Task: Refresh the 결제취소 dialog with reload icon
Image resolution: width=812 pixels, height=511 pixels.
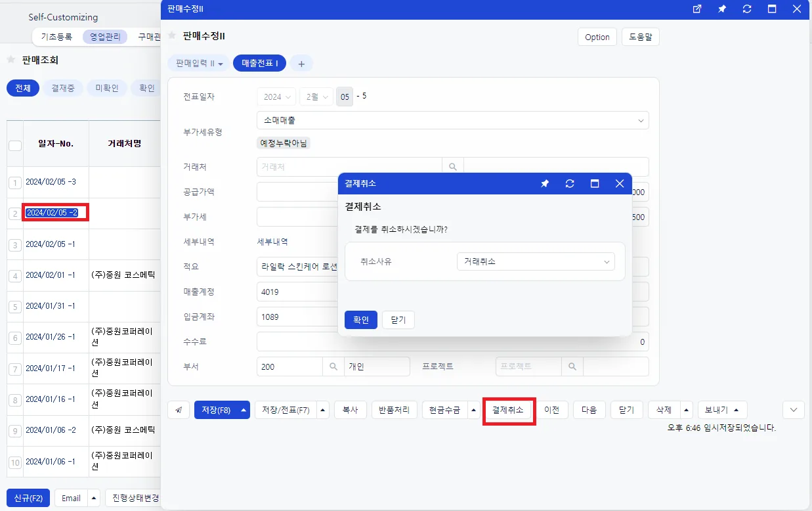Action: click(570, 184)
